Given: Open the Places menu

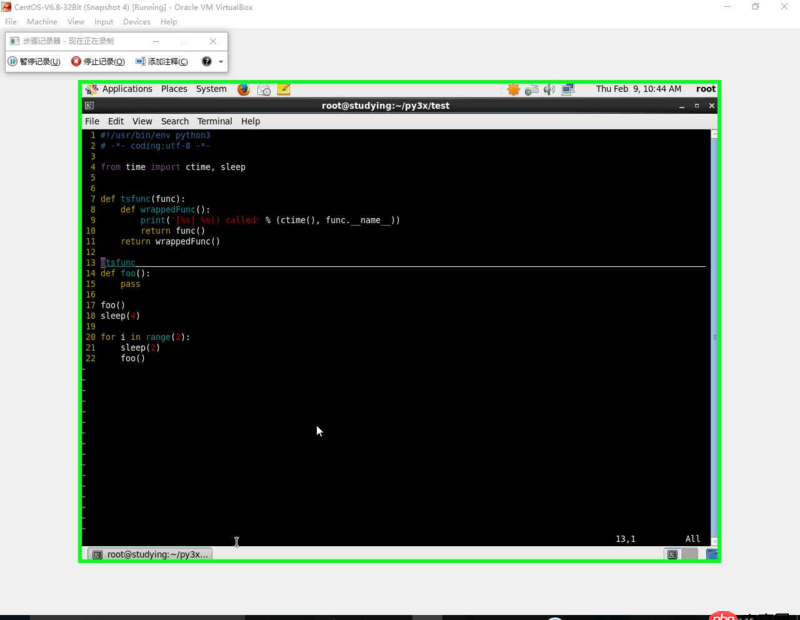Looking at the screenshot, I should pyautogui.click(x=174, y=89).
